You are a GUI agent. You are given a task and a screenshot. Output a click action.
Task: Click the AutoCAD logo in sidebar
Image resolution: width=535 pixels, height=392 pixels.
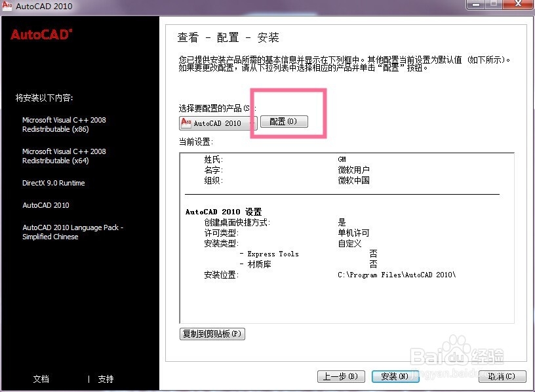point(41,35)
